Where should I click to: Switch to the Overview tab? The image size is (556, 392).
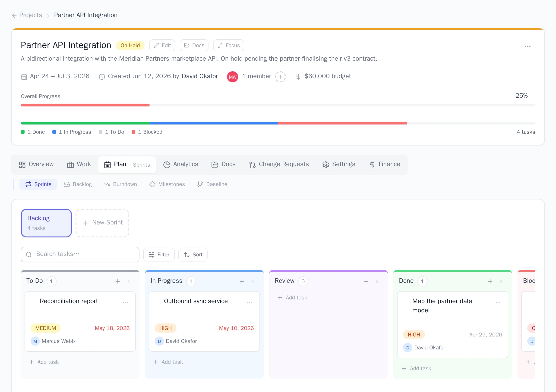coord(36,165)
